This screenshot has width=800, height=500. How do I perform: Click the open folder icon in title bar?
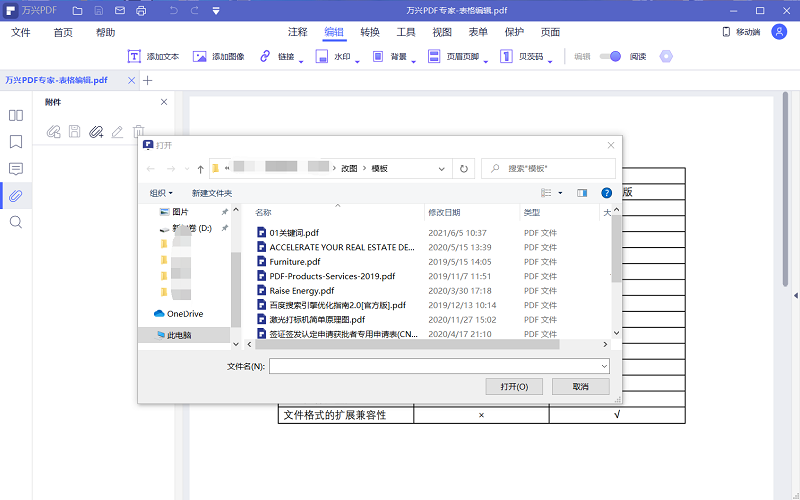click(78, 11)
